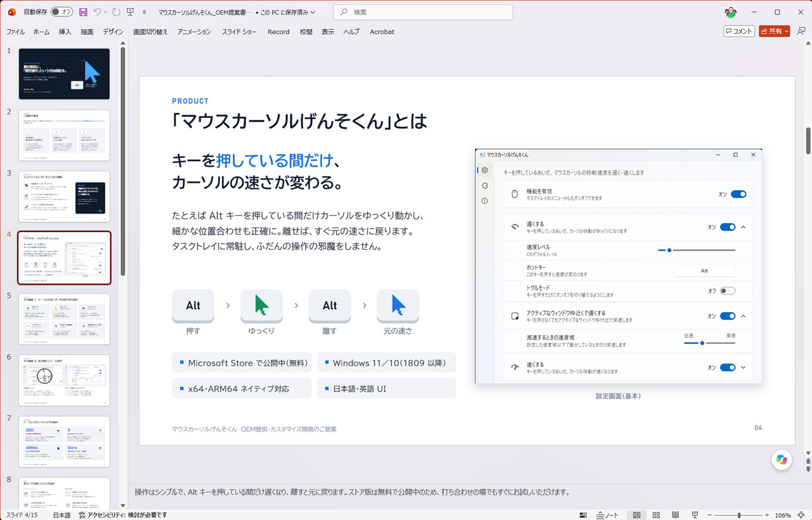Toggle 速くする switch in slide screenshot
Viewport: 812px width, 520px height.
(x=728, y=367)
